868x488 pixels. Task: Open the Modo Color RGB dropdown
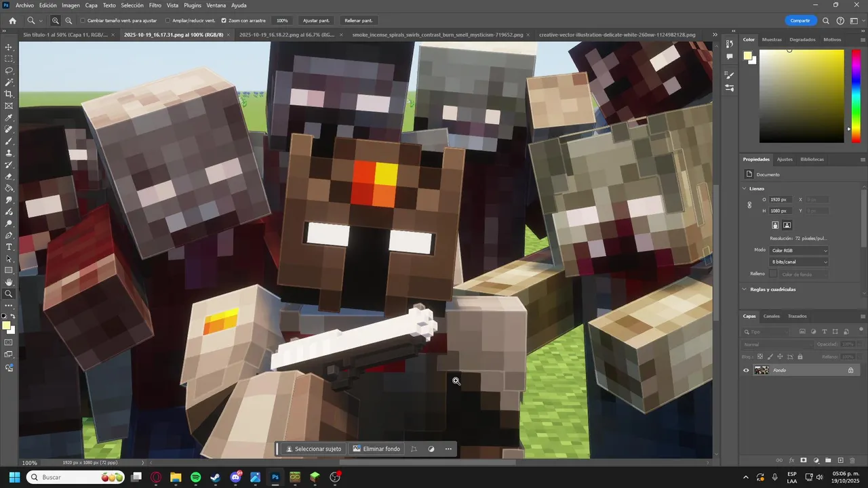coord(799,250)
